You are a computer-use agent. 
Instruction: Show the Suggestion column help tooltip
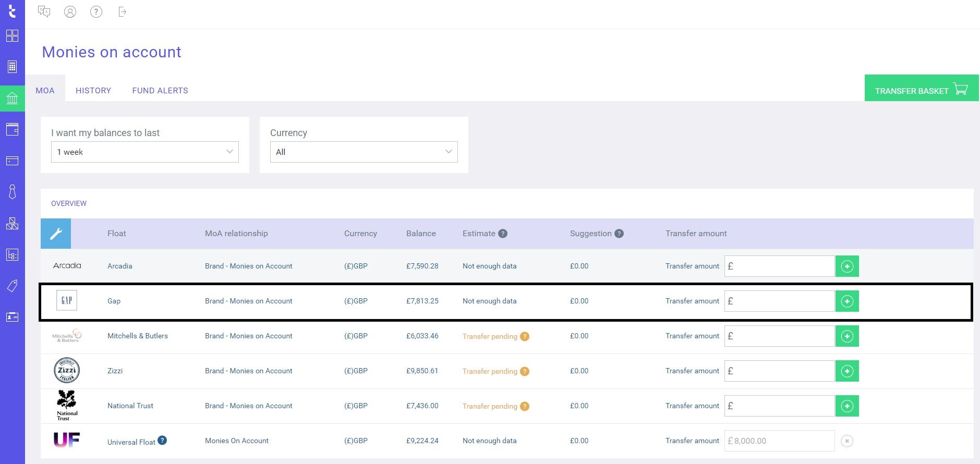coord(619,234)
